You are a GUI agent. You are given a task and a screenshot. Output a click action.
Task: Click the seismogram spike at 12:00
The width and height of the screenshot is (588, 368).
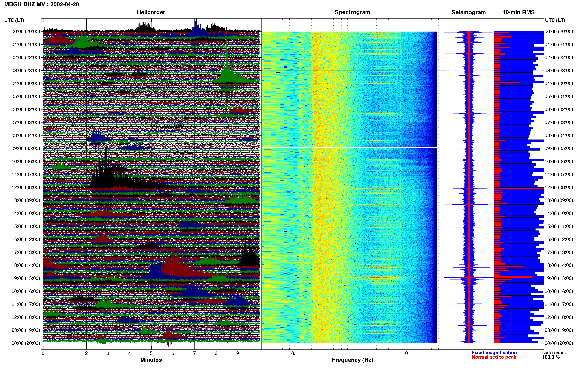pyautogui.click(x=469, y=188)
